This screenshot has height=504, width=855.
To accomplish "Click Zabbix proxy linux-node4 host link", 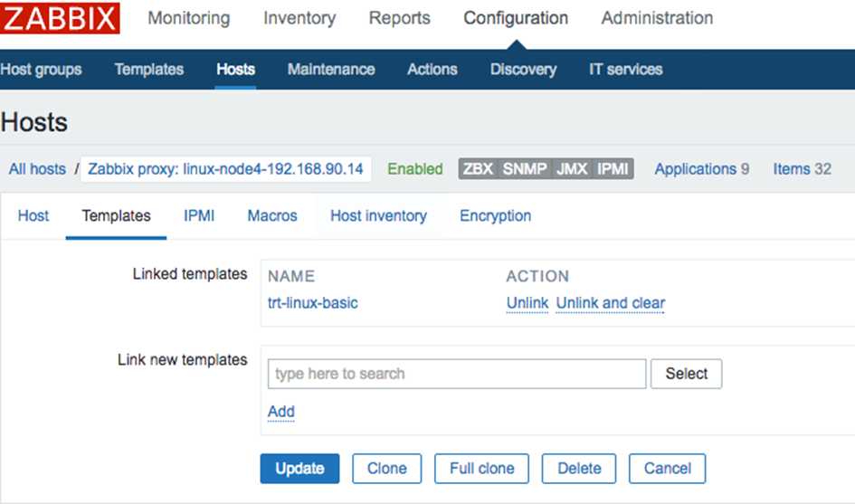I will point(225,169).
